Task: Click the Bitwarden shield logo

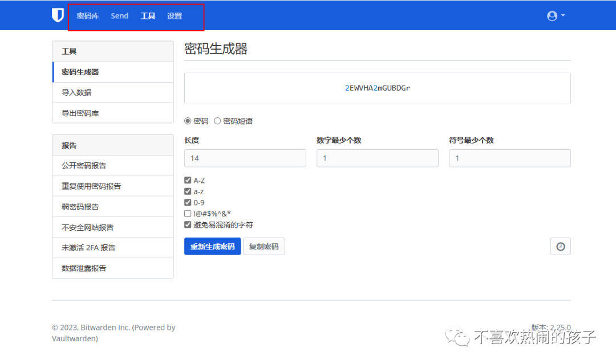Action: pyautogui.click(x=58, y=15)
